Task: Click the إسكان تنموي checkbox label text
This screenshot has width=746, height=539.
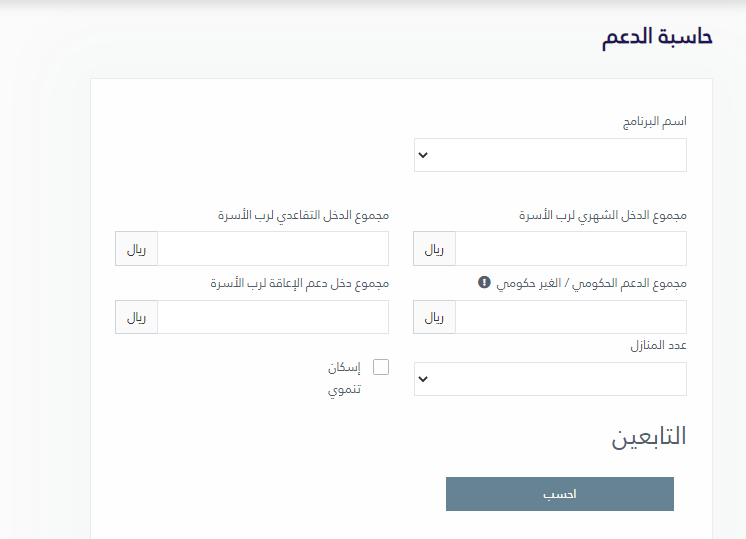Action: click(x=344, y=378)
